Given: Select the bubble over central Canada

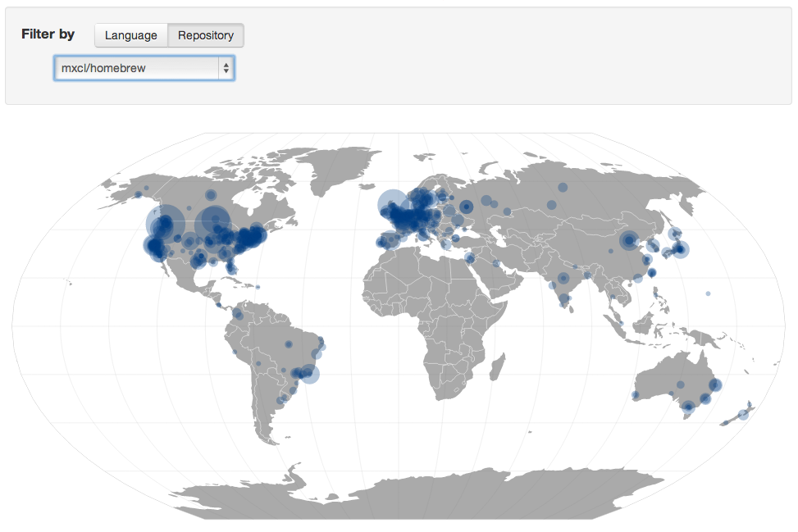Looking at the screenshot, I should [x=211, y=195].
